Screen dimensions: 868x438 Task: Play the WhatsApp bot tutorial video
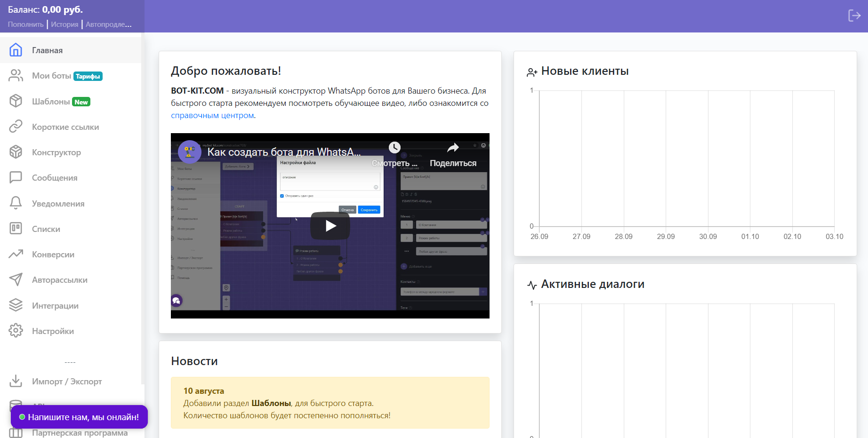[x=330, y=226]
